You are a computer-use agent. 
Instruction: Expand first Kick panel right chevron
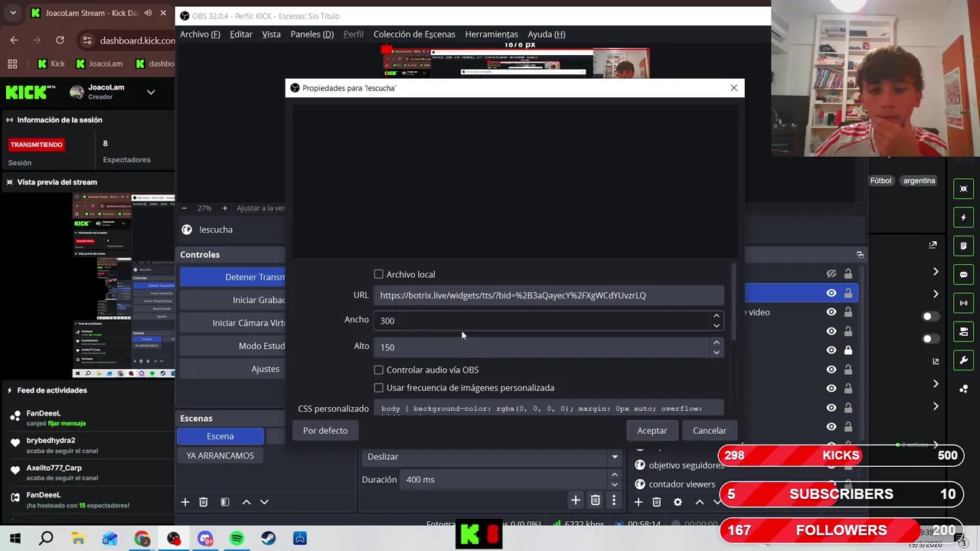(x=936, y=272)
